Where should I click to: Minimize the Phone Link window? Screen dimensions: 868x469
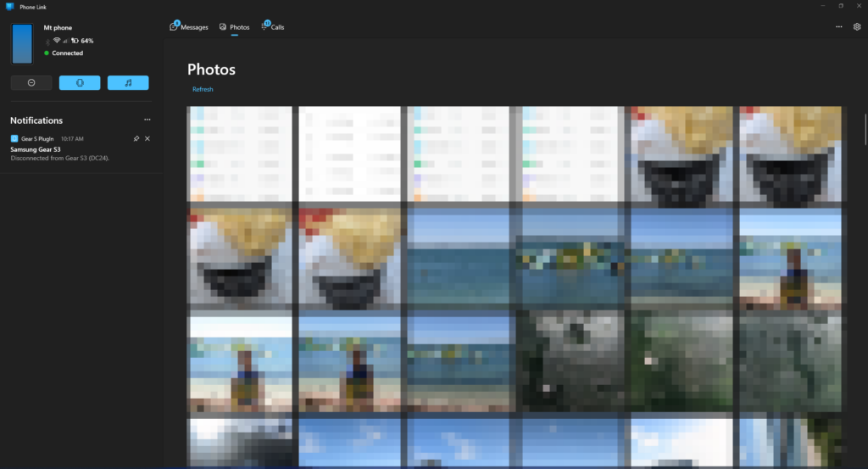pos(822,6)
